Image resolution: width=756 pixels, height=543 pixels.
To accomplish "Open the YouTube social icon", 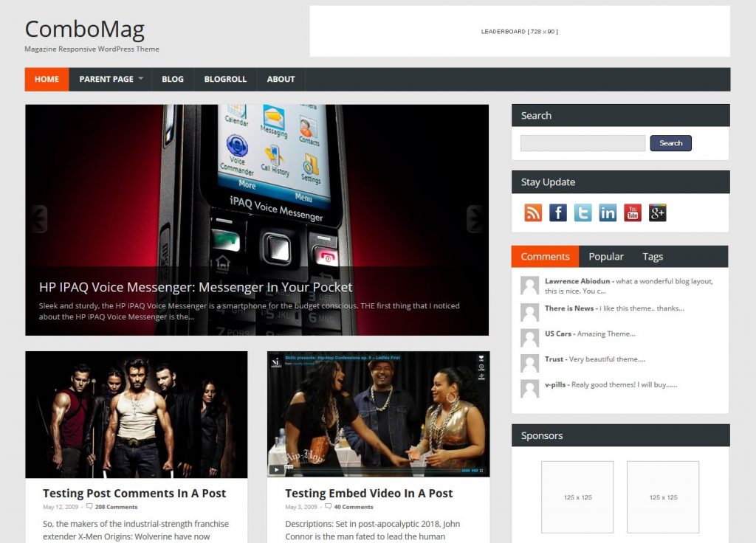I will pyautogui.click(x=633, y=212).
